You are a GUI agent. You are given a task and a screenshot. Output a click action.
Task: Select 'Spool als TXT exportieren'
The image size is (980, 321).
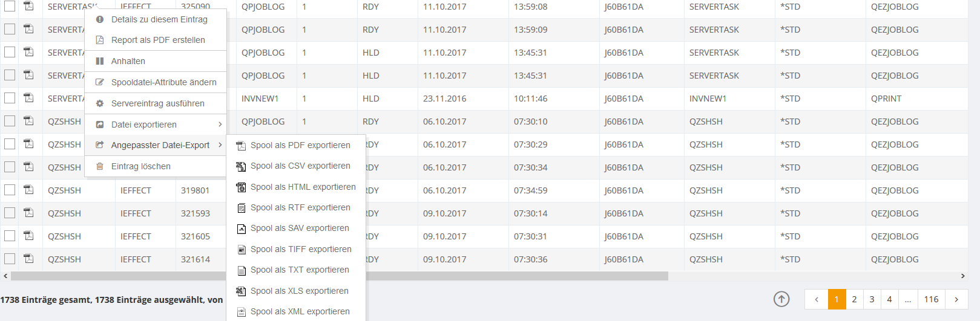coord(300,270)
